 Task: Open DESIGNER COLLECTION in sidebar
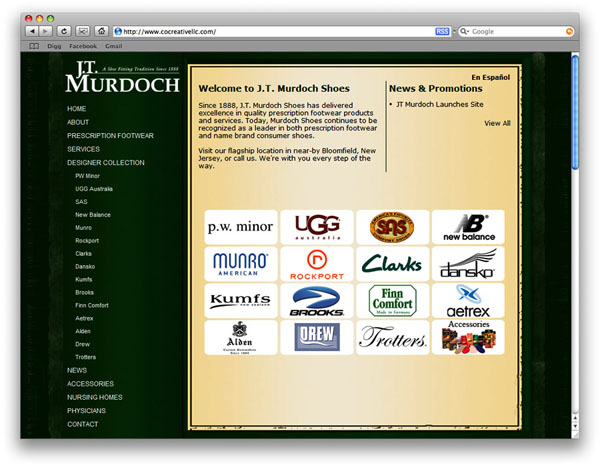click(106, 162)
